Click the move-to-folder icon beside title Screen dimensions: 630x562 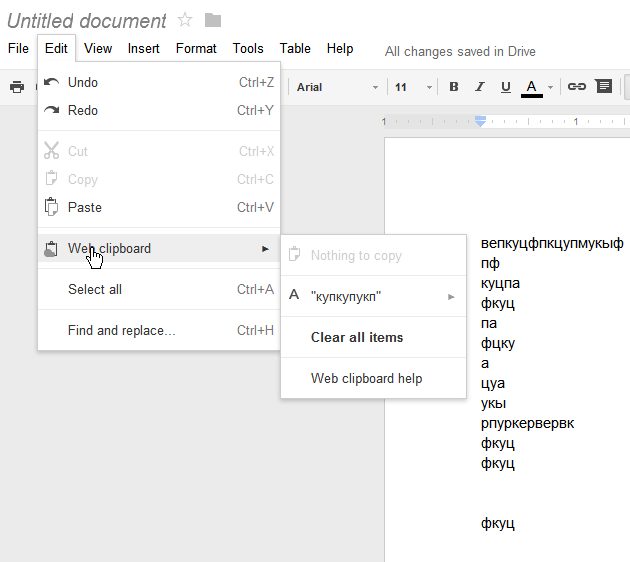coord(212,20)
